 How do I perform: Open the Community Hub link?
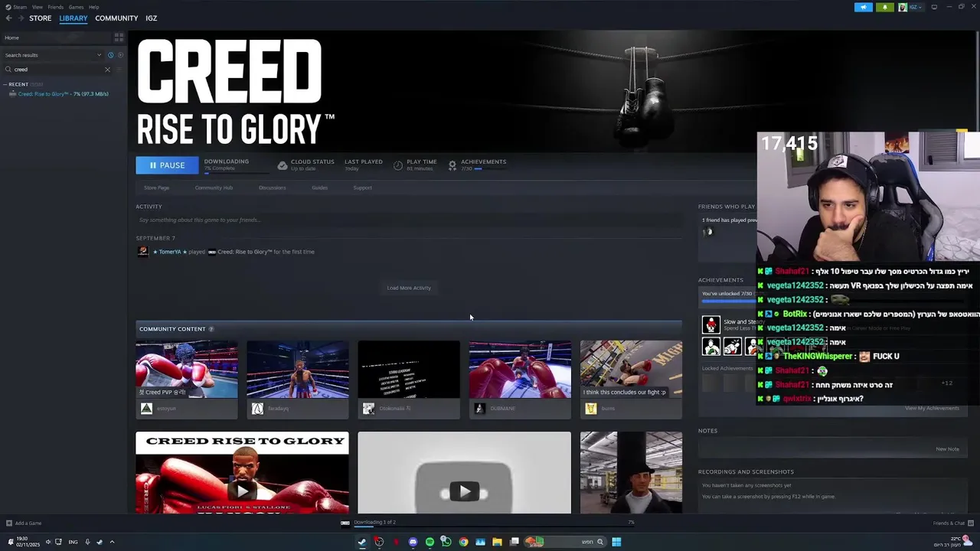pos(214,187)
